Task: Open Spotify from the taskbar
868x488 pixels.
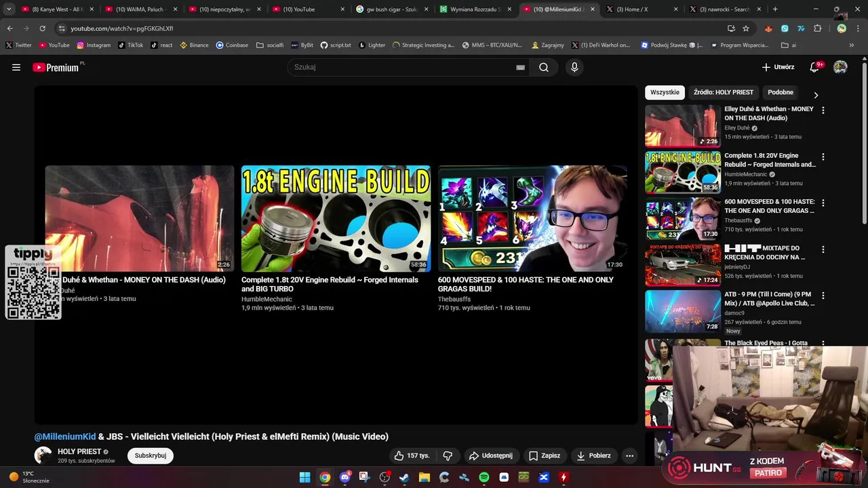Action: pos(484,477)
